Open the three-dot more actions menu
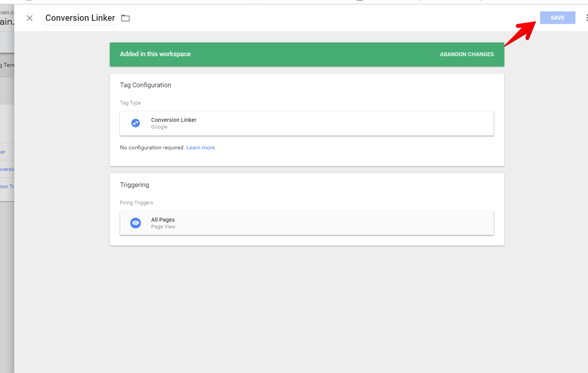This screenshot has height=373, width=588. [x=586, y=18]
